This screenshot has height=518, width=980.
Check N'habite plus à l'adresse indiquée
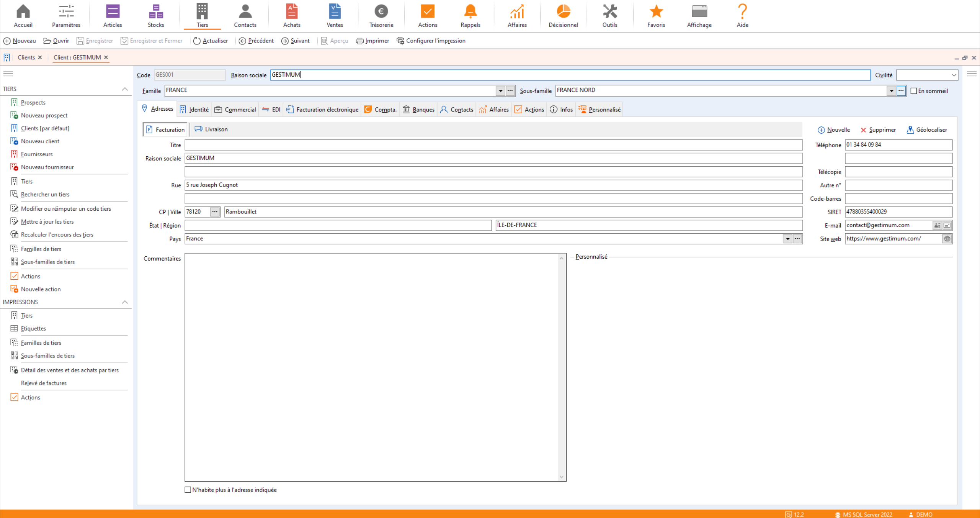tap(188, 490)
